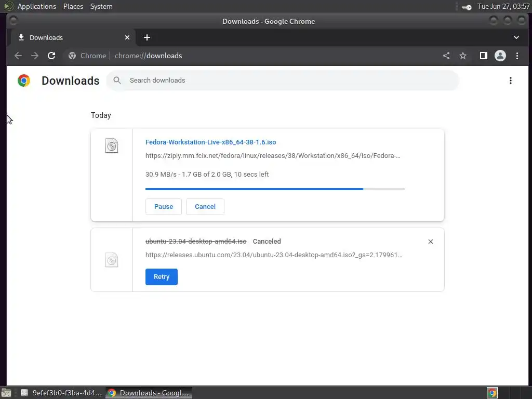Image resolution: width=532 pixels, height=399 pixels.
Task: Pause the Fedora download
Action: (164, 207)
